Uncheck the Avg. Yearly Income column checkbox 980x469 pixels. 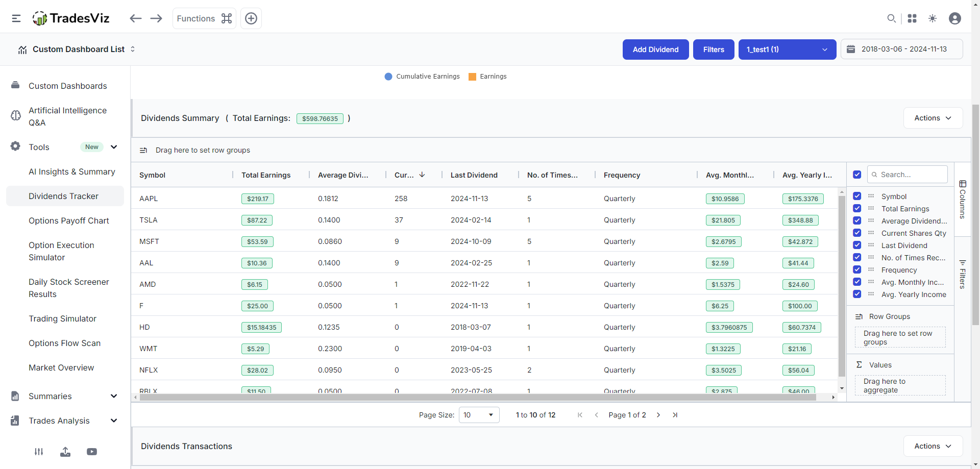point(857,294)
